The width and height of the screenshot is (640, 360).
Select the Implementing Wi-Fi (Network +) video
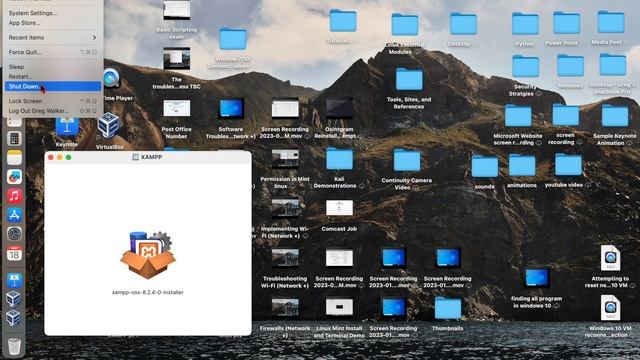point(285,208)
